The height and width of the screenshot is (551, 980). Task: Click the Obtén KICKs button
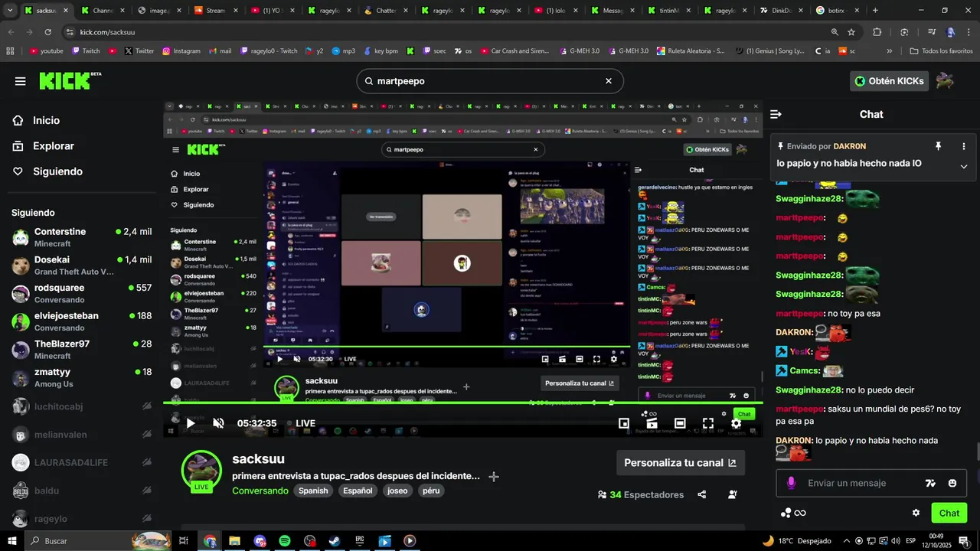[889, 81]
